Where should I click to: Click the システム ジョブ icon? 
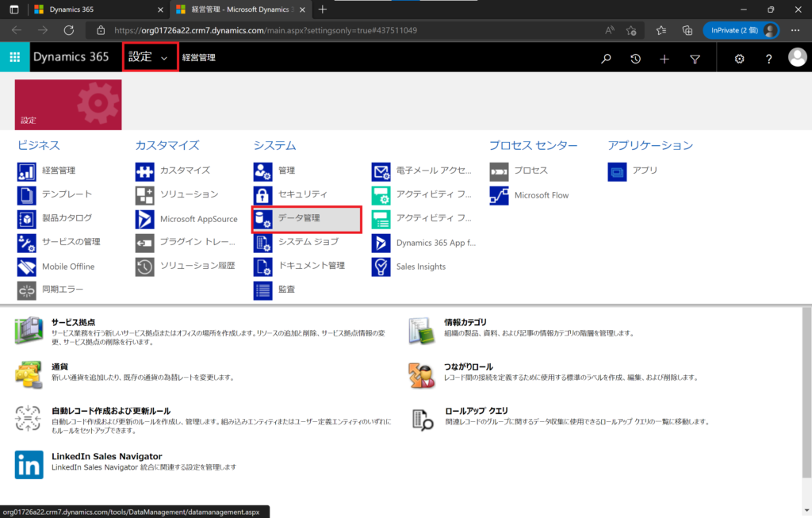(x=262, y=243)
